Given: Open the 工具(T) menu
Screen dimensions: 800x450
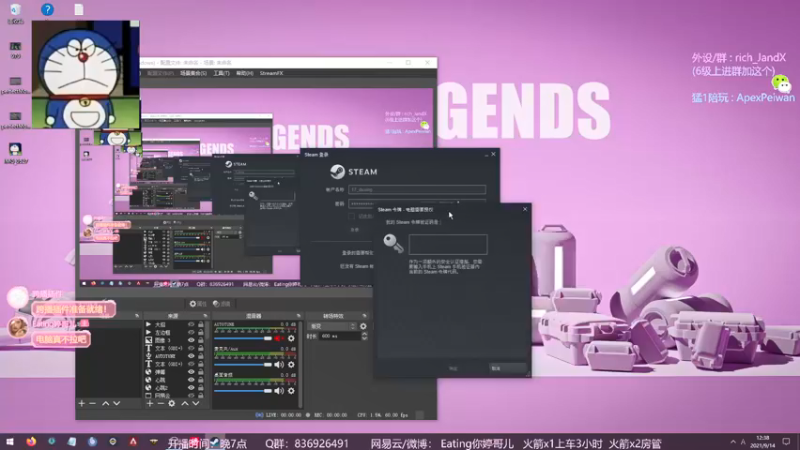Looking at the screenshot, I should tap(221, 73).
